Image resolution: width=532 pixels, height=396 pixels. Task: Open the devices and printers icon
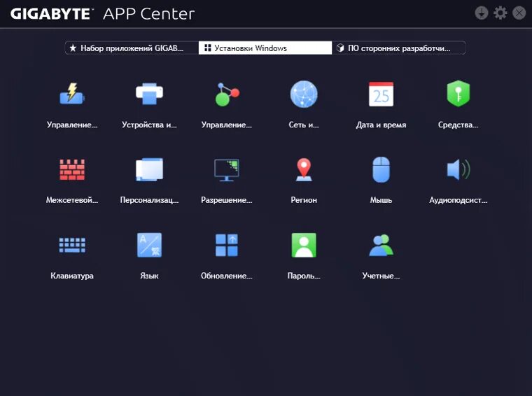(149, 94)
